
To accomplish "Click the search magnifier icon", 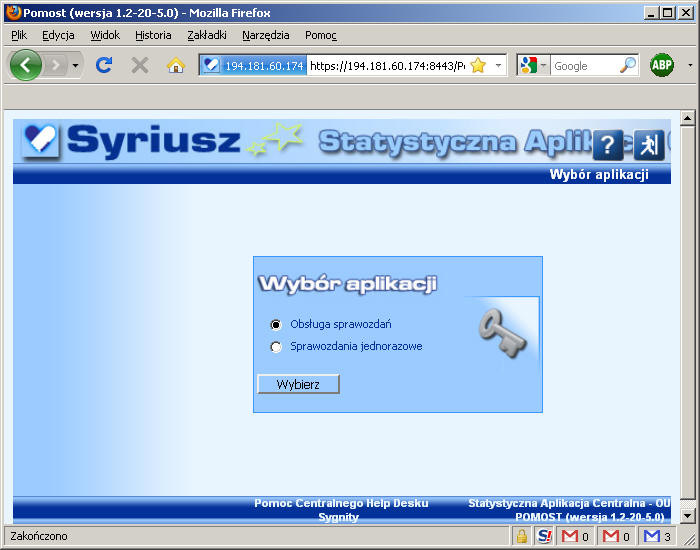I will tap(628, 65).
